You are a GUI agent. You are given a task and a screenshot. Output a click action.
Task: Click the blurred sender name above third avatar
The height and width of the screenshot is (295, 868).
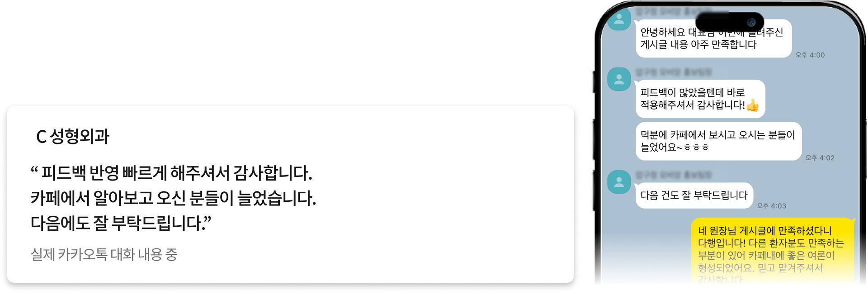(674, 175)
